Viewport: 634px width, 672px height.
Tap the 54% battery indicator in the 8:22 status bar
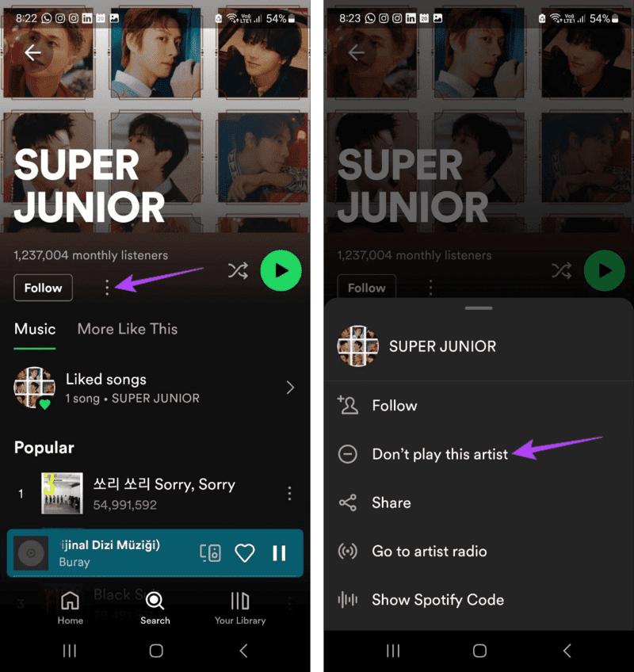point(281,18)
